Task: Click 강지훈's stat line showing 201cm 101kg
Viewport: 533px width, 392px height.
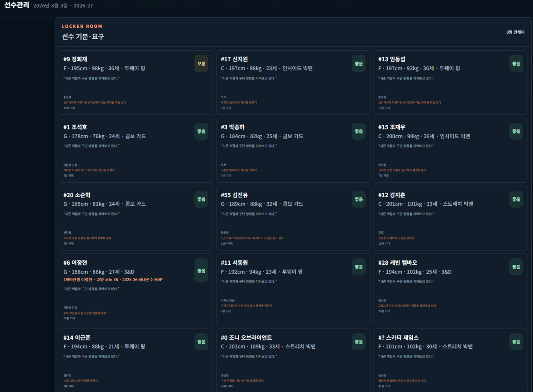Action: click(x=426, y=204)
